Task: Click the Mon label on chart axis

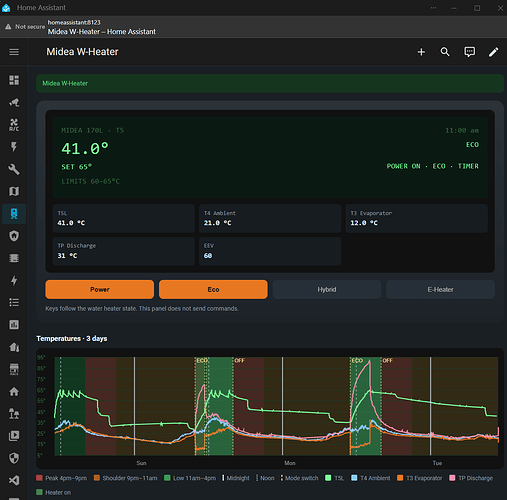Action: 290,463
